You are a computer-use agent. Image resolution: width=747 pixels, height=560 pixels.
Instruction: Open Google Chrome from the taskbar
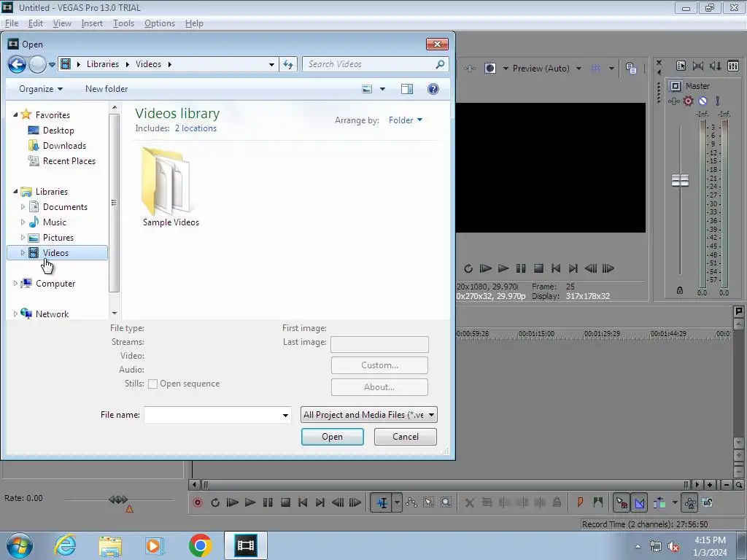tap(201, 545)
